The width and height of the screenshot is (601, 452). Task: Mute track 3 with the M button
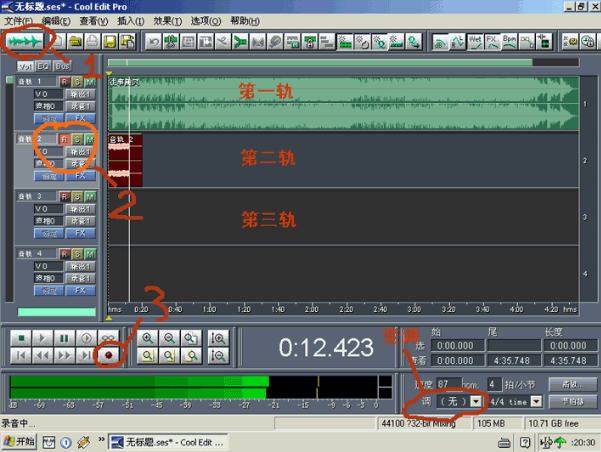pos(89,196)
